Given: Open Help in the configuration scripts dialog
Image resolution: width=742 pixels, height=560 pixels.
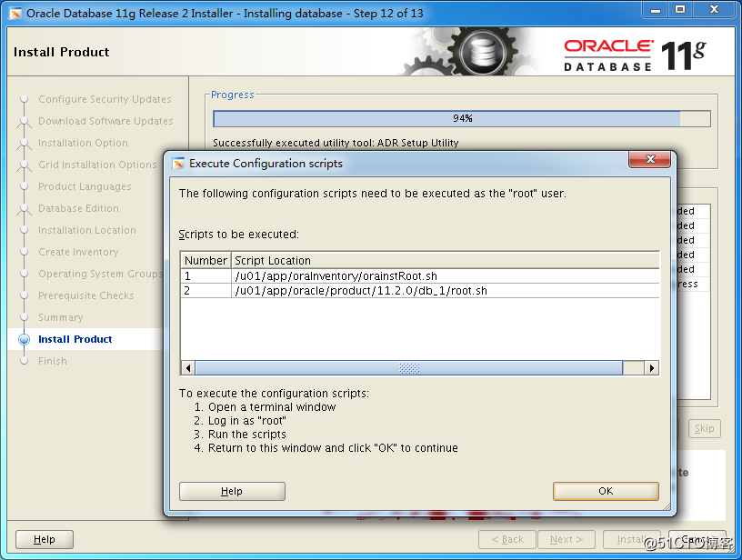Looking at the screenshot, I should pos(232,491).
